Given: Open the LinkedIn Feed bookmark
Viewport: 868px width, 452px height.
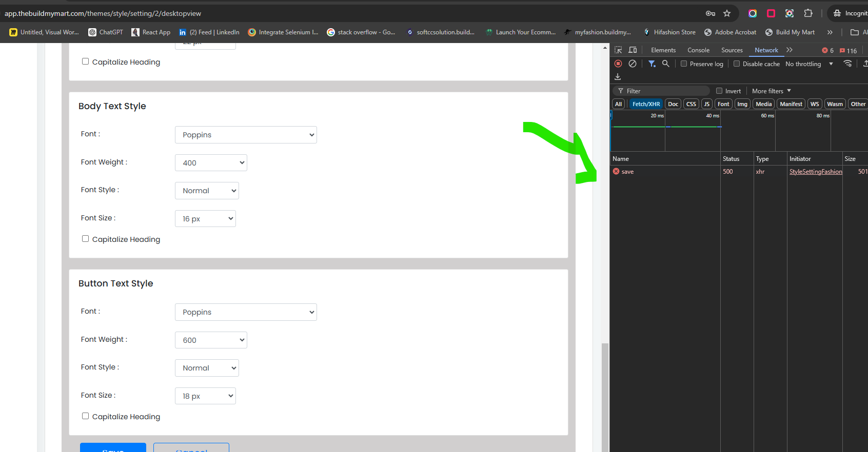Looking at the screenshot, I should pyautogui.click(x=209, y=32).
